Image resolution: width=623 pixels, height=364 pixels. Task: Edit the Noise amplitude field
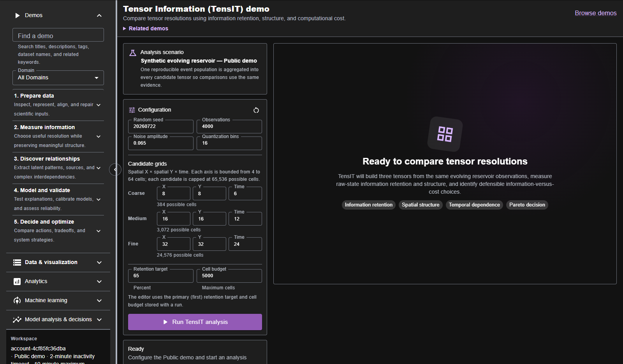point(161,143)
